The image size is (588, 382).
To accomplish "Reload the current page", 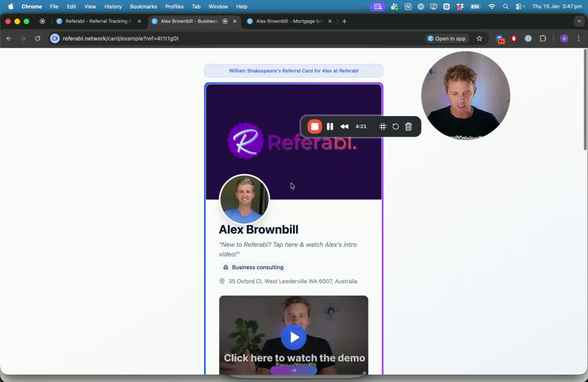I will (x=38, y=39).
